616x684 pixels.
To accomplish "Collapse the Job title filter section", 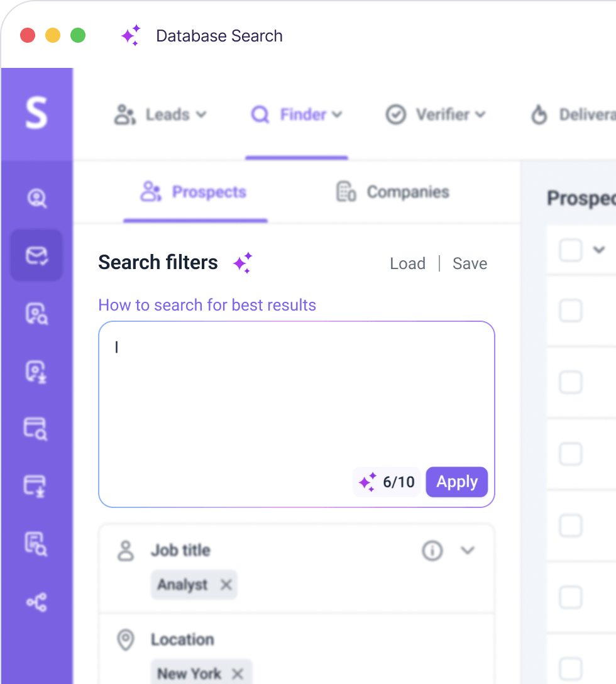I will (x=468, y=551).
